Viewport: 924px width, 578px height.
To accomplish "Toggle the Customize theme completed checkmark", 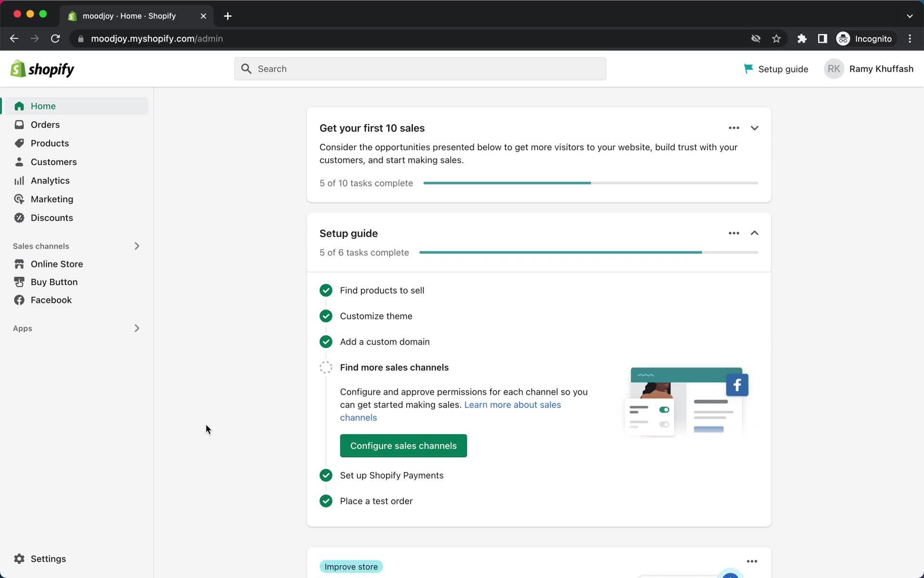I will click(326, 316).
